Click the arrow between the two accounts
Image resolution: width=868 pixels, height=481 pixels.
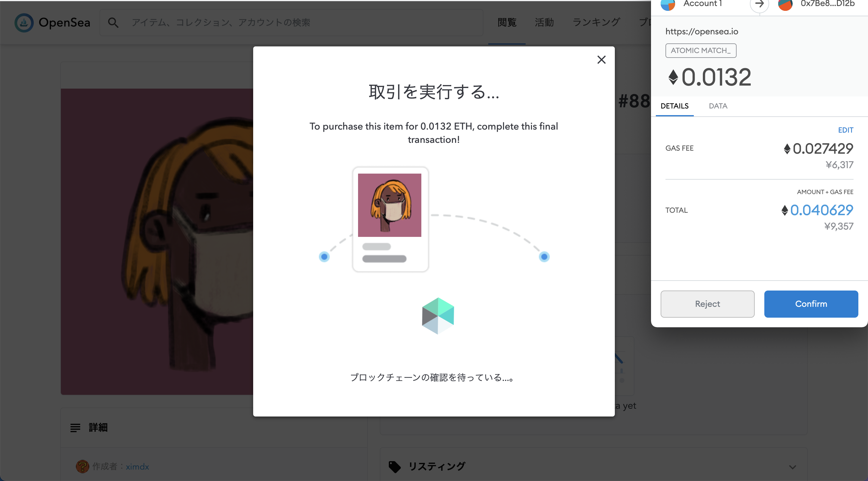(x=759, y=5)
